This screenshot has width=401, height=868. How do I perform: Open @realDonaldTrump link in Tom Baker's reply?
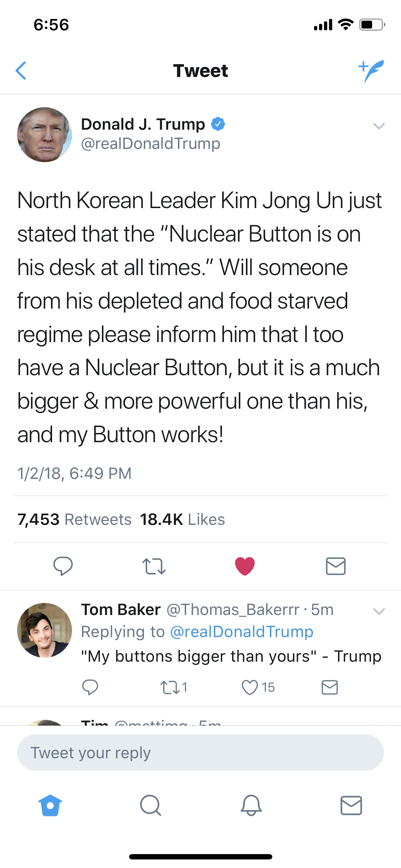[x=242, y=632]
